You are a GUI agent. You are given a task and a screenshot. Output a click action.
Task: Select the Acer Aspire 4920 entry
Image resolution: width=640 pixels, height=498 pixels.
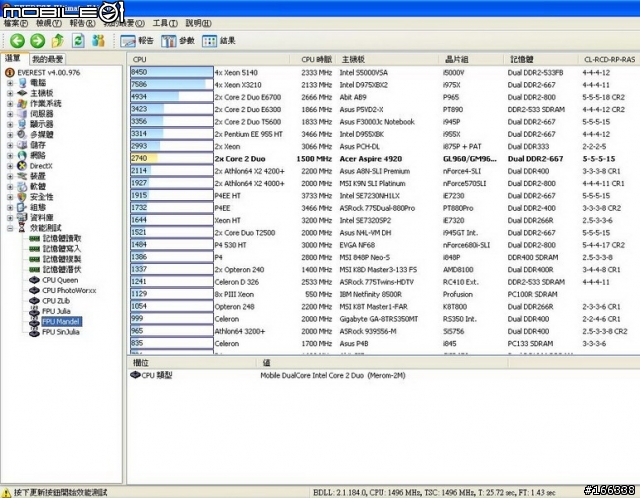(371, 159)
